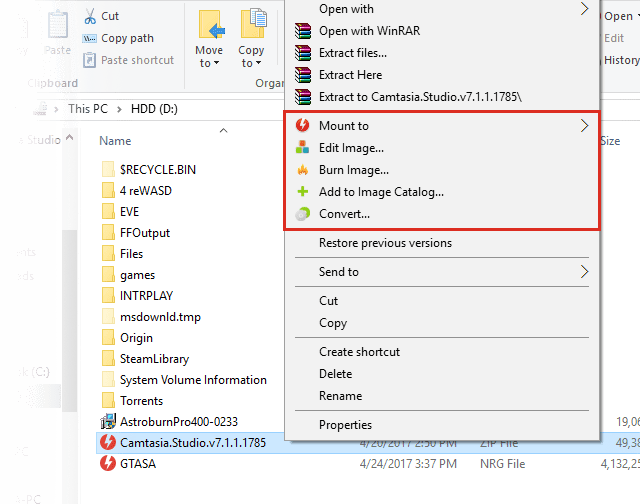Click breadcrumb chevron after This PC
Screen dimensions: 640x504
pyautogui.click(x=119, y=109)
